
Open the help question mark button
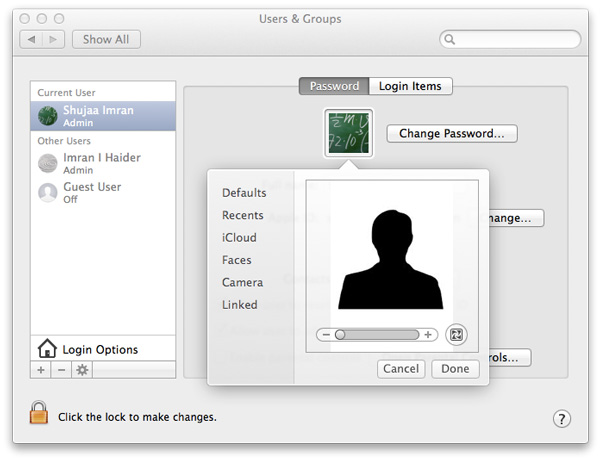tap(561, 419)
